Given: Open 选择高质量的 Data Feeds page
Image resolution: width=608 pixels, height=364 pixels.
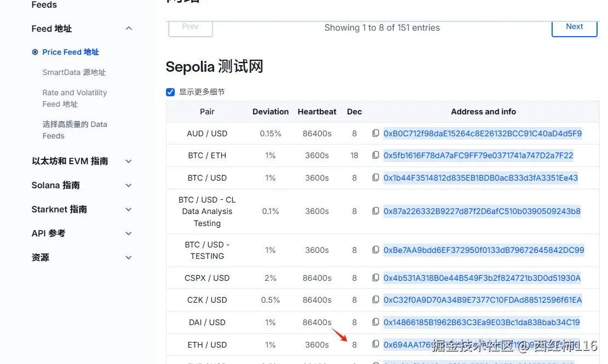Looking at the screenshot, I should pos(74,130).
